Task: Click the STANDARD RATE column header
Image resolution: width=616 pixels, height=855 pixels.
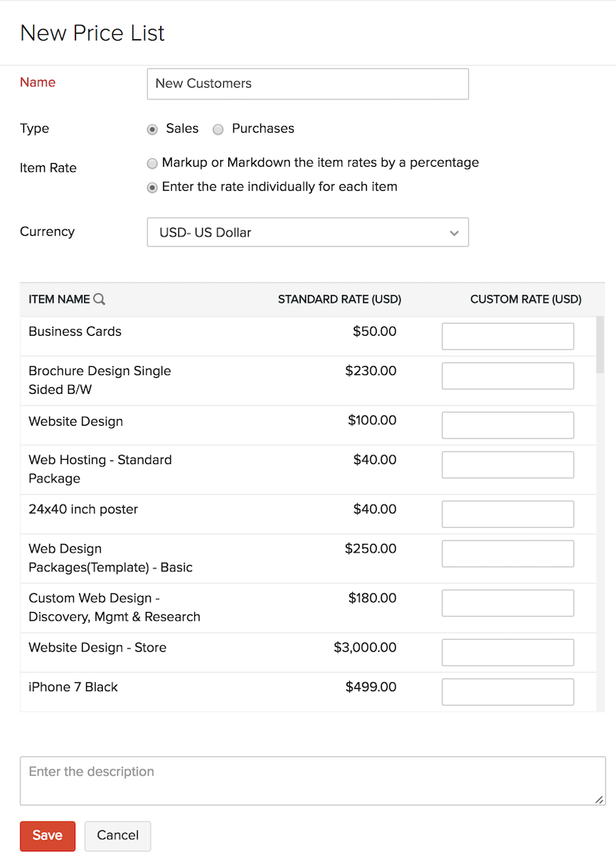Action: point(339,299)
